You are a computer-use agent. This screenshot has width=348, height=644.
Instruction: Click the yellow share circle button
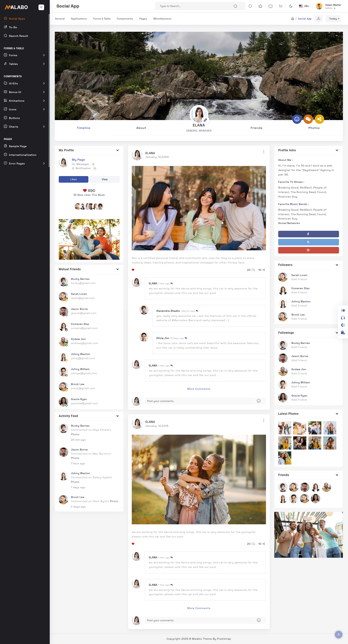pyautogui.click(x=319, y=119)
